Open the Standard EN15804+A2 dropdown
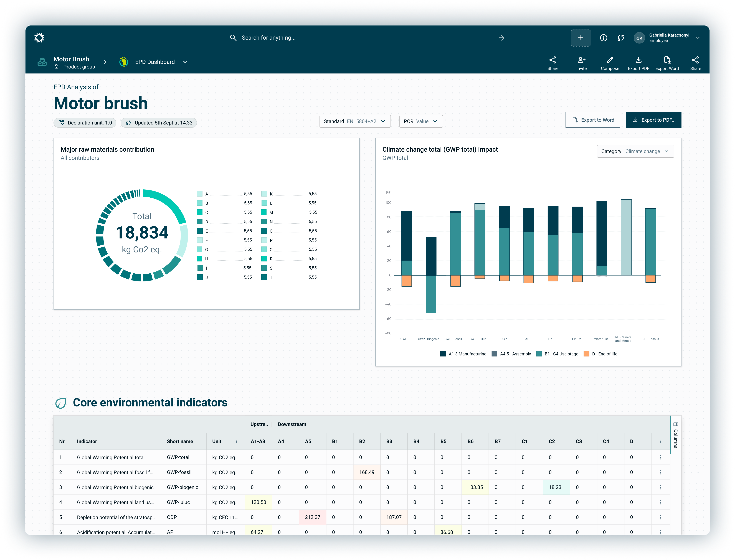Image resolution: width=735 pixels, height=560 pixels. (x=355, y=121)
